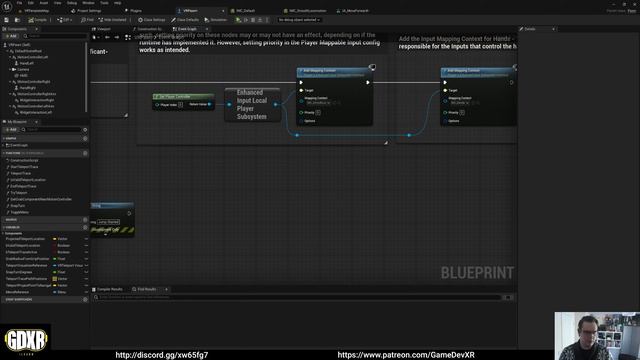Navigate forward in graph history

click(117, 37)
